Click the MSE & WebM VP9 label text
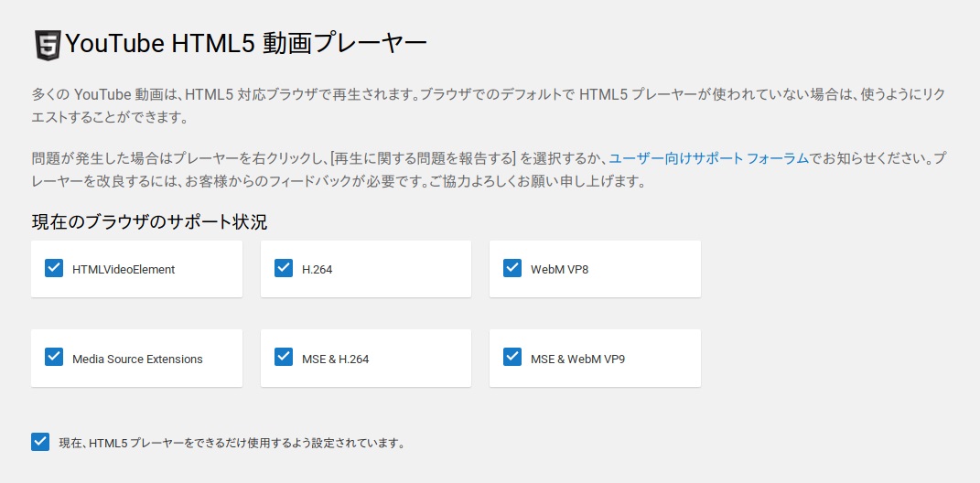The height and width of the screenshot is (483, 980). (x=577, y=360)
